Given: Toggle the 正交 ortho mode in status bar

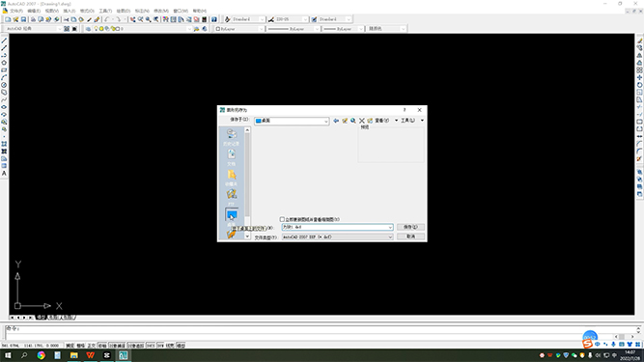Looking at the screenshot, I should (x=91, y=346).
